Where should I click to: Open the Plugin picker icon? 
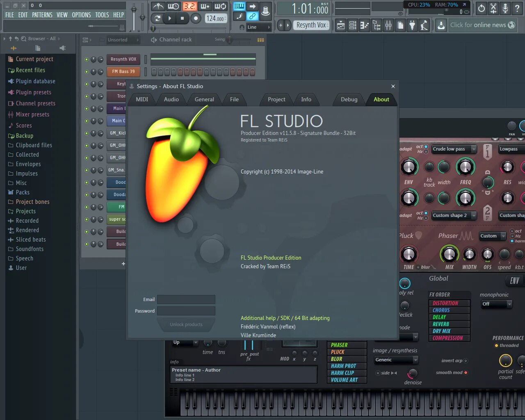point(412,25)
